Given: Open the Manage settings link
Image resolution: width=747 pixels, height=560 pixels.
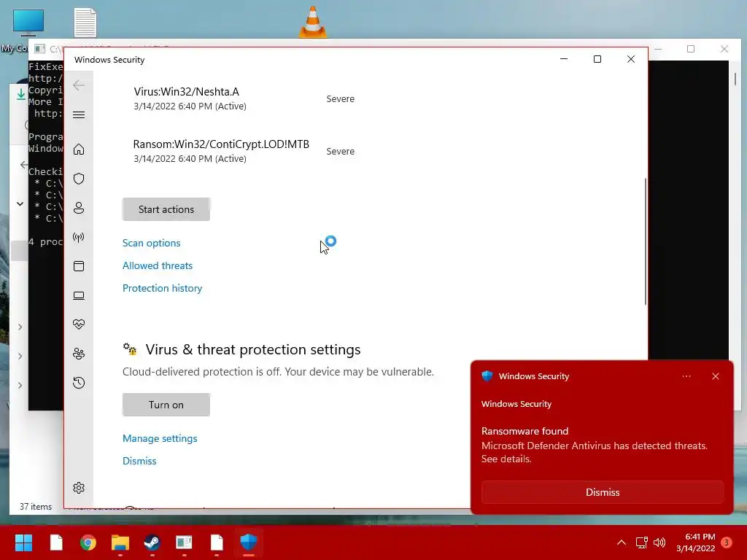Looking at the screenshot, I should pyautogui.click(x=160, y=438).
